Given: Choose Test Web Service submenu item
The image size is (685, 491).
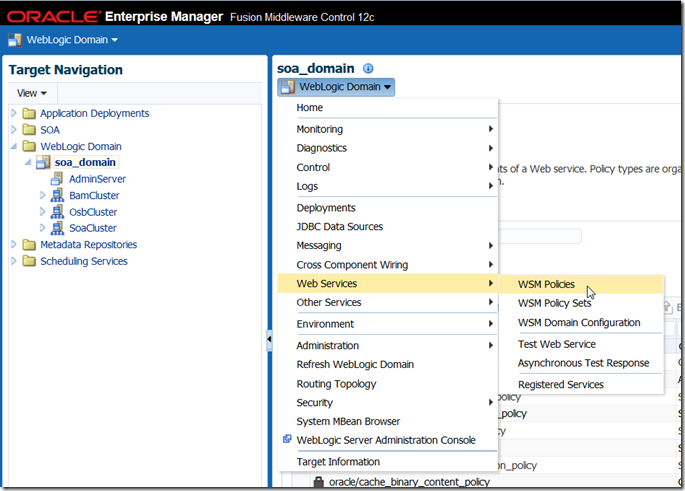Looking at the screenshot, I should point(556,344).
